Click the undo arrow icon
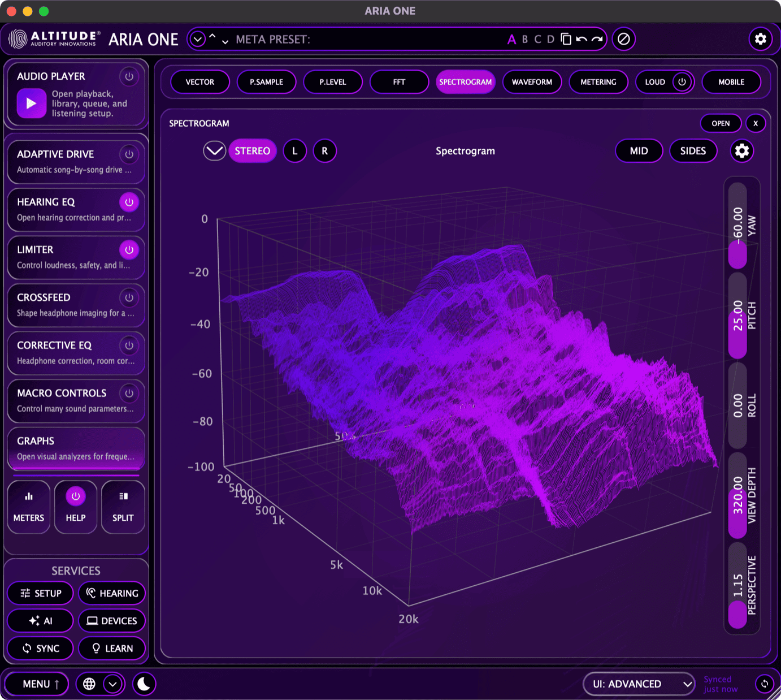 [582, 39]
